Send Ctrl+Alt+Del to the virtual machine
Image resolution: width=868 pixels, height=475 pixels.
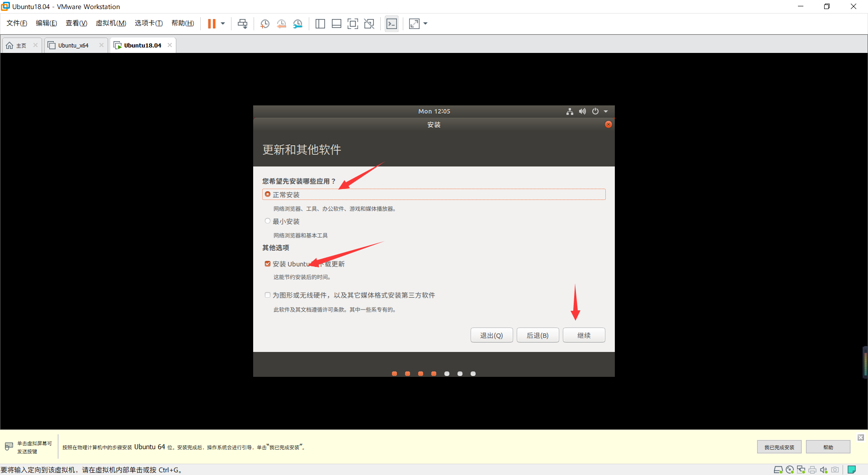(243, 24)
